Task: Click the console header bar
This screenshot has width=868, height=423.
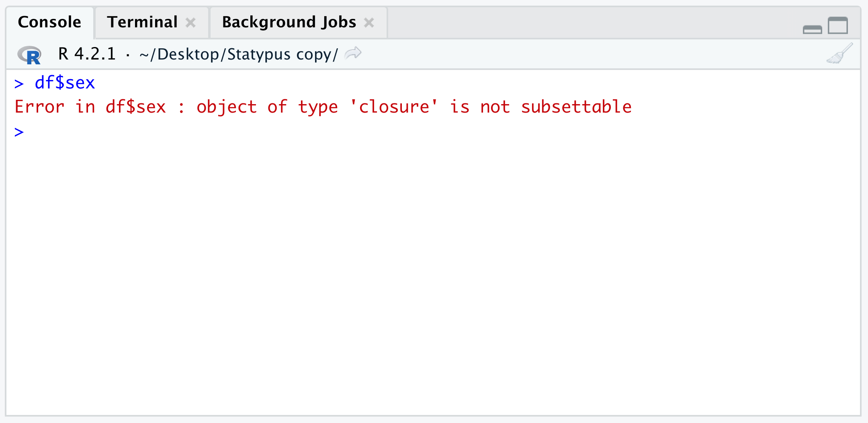Action: coord(563,53)
